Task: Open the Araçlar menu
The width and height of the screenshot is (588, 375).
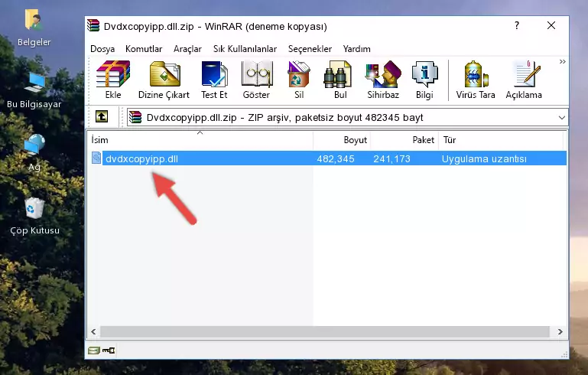Action: tap(187, 49)
